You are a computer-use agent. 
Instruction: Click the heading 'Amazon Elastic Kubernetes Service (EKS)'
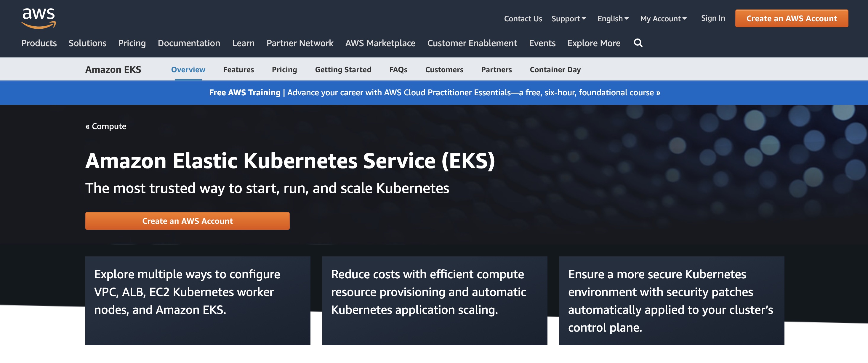[x=290, y=160]
